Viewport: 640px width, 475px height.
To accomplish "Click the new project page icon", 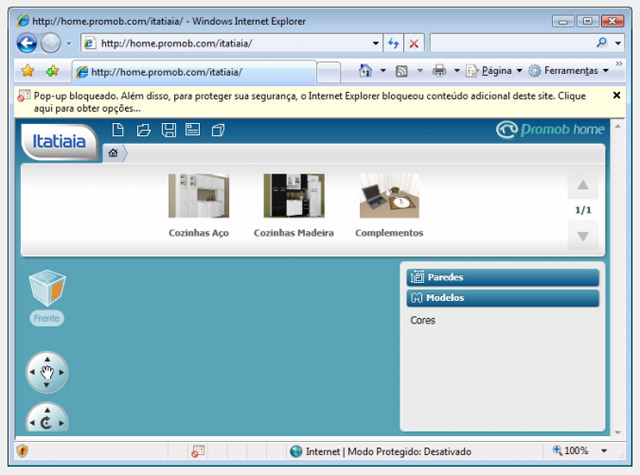I will [x=118, y=130].
